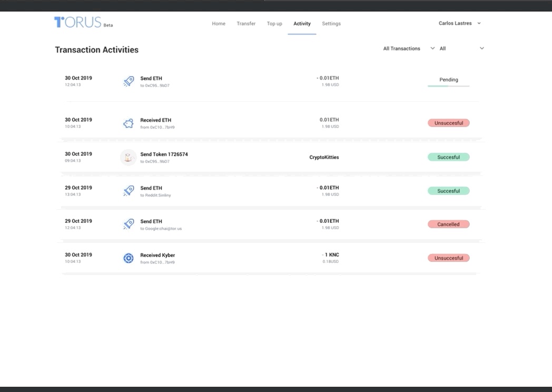Open the All Transactions filter dropdown

[409, 48]
